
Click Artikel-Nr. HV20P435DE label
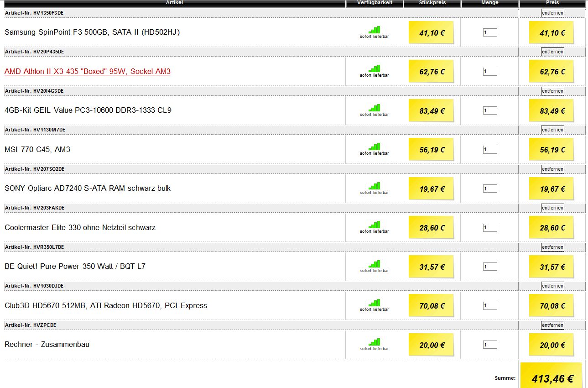[34, 52]
